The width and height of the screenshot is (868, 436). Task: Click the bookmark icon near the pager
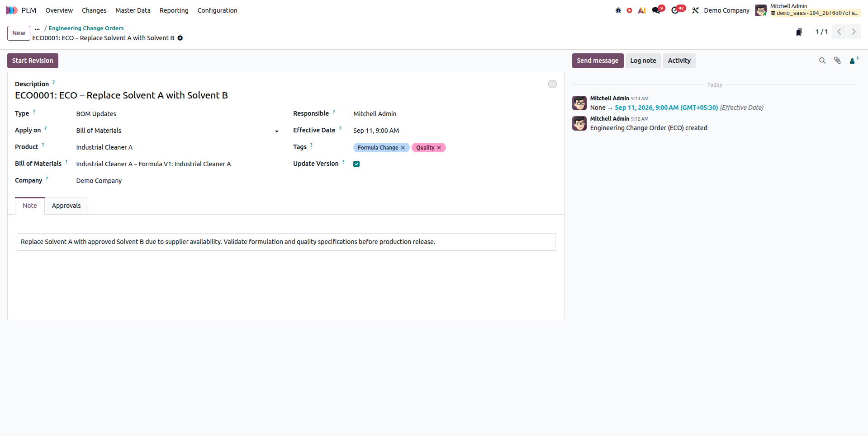click(x=799, y=32)
